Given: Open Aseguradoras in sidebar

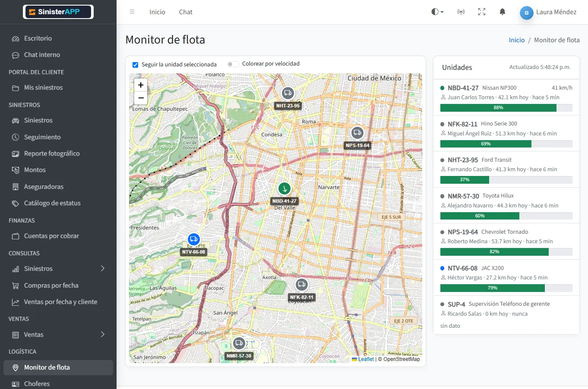Looking at the screenshot, I should coord(58,187).
